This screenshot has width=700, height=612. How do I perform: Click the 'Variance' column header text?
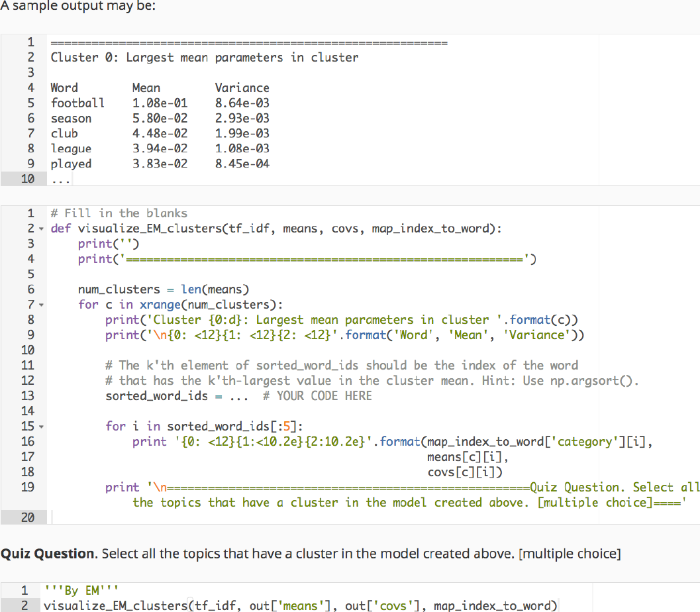(242, 88)
